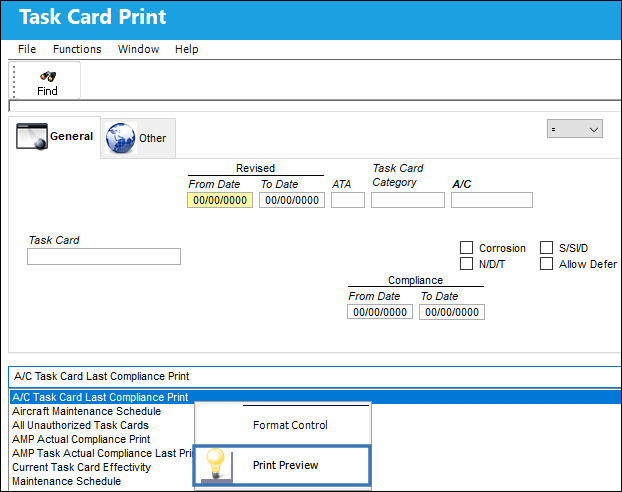This screenshot has width=622, height=492.
Task: Click the selected report name box
Action: coord(315,377)
